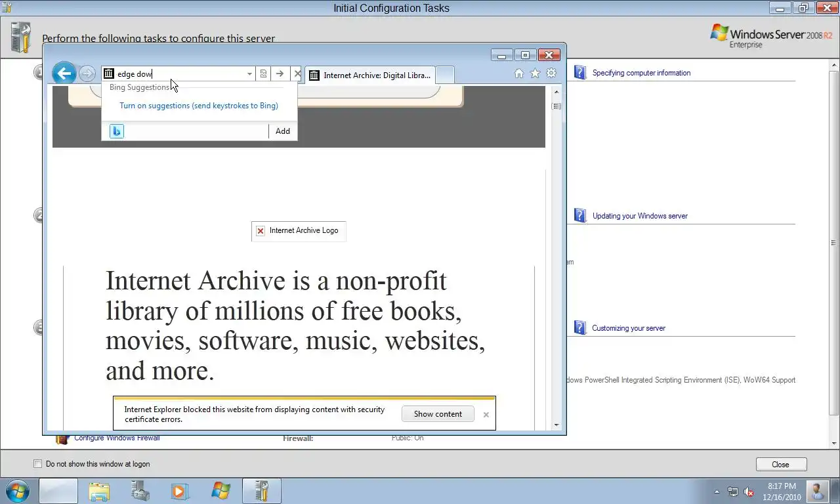Click the Public: On firewall status text
840x504 pixels.
pos(408,438)
